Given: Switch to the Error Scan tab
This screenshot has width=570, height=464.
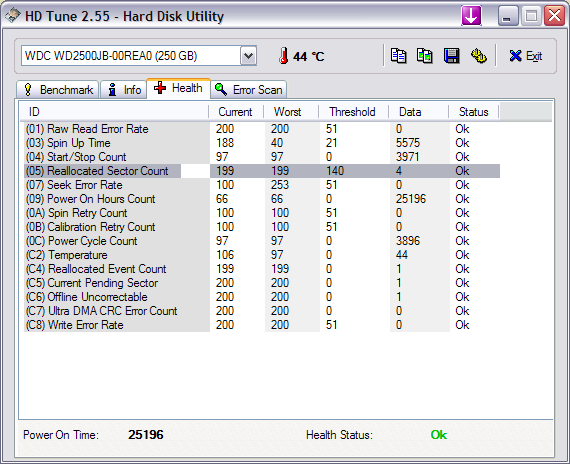Looking at the screenshot, I should [249, 89].
